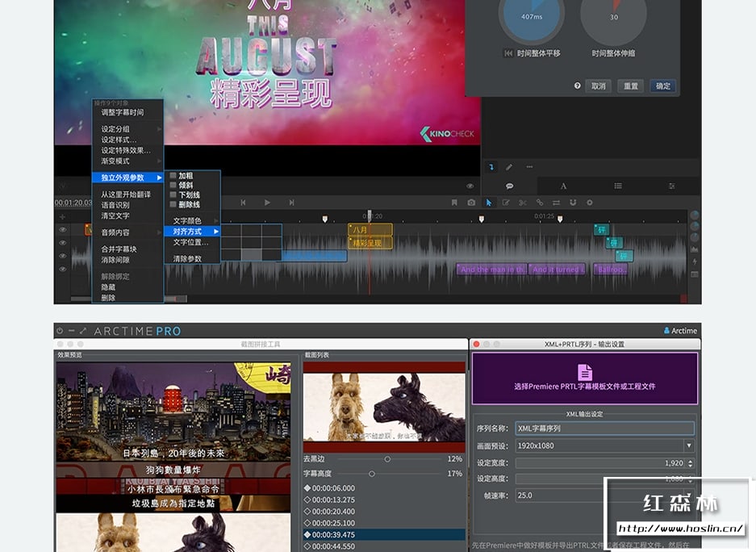Image resolution: width=756 pixels, height=552 pixels.
Task: Toggle eye icon for the 精彩呈现 track
Action: (x=63, y=243)
